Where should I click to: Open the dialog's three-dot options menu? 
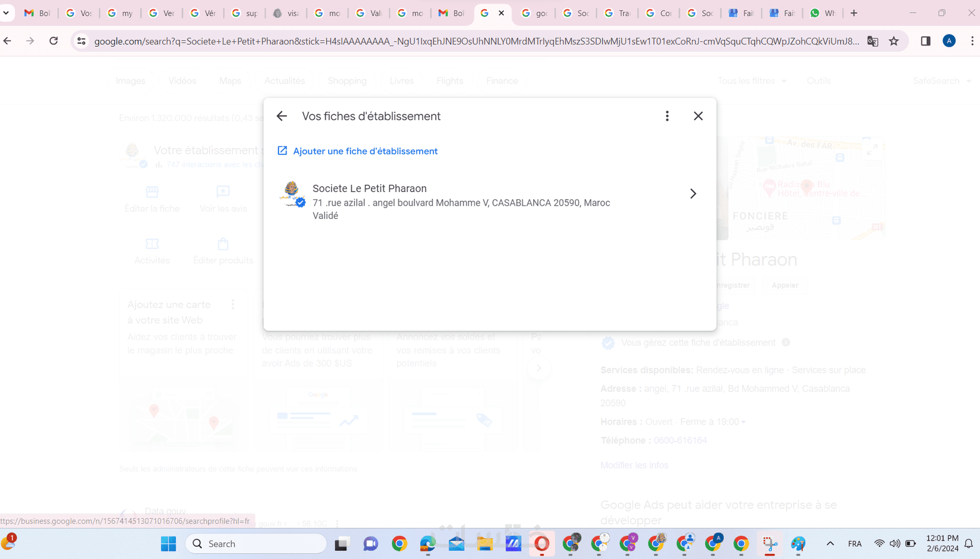pyautogui.click(x=667, y=116)
